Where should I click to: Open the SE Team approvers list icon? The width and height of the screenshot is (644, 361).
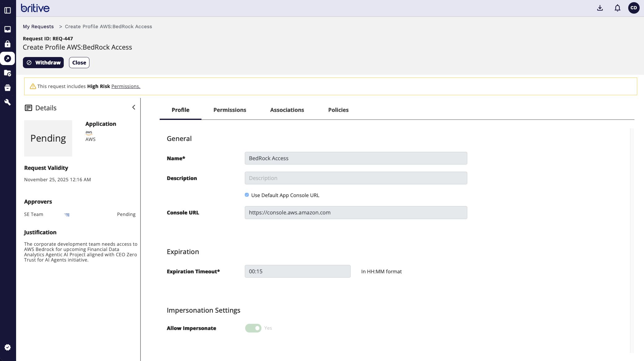(x=67, y=215)
